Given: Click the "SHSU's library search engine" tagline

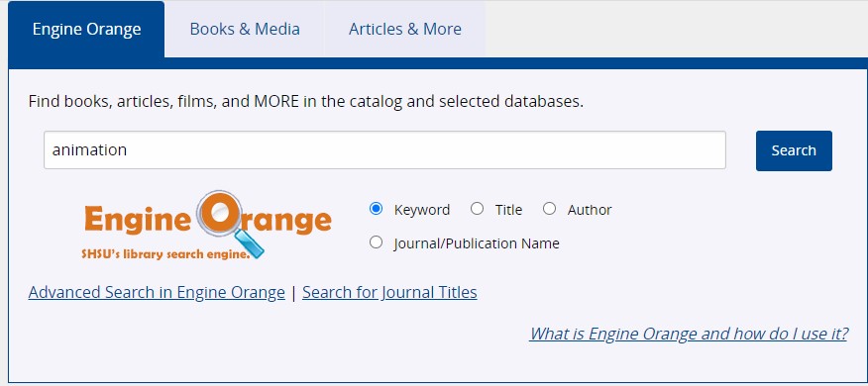Looking at the screenshot, I should [x=165, y=253].
